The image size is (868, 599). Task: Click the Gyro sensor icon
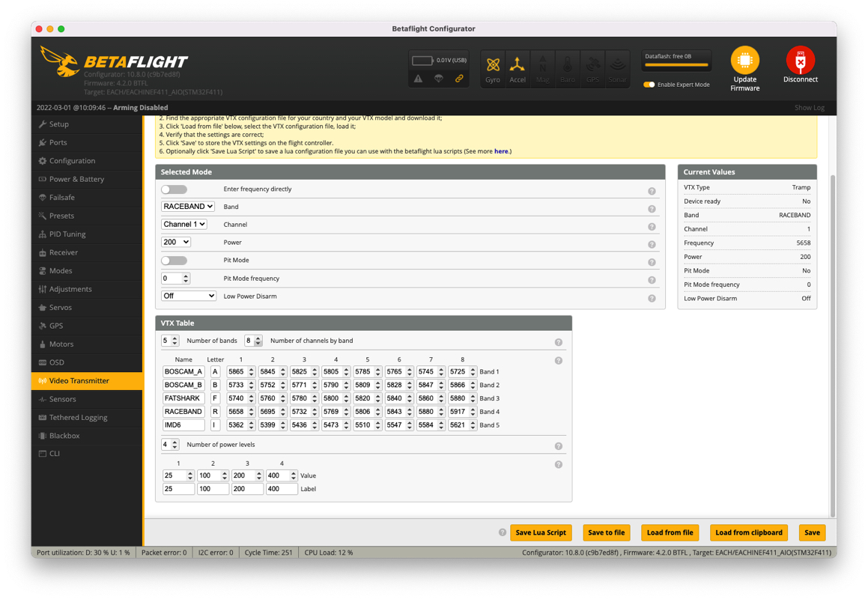point(493,68)
